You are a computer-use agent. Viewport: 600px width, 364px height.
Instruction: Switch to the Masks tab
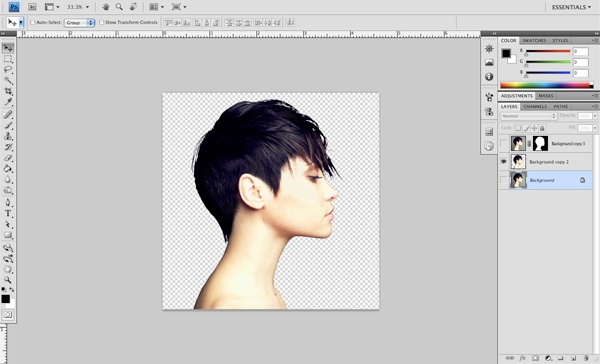point(546,96)
